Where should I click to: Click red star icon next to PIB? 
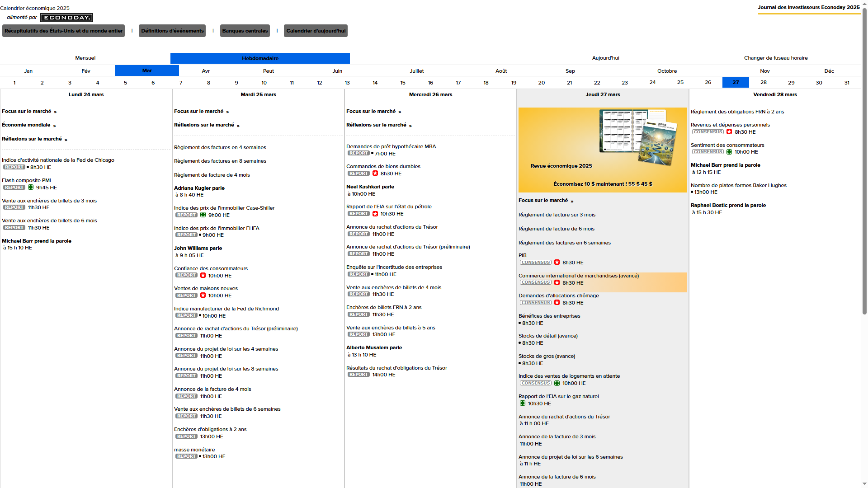[557, 263]
